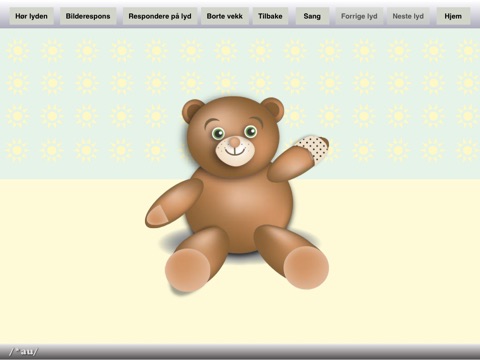The image size is (480, 360).
Task: Click the greyed Neste lyd button
Action: point(408,16)
